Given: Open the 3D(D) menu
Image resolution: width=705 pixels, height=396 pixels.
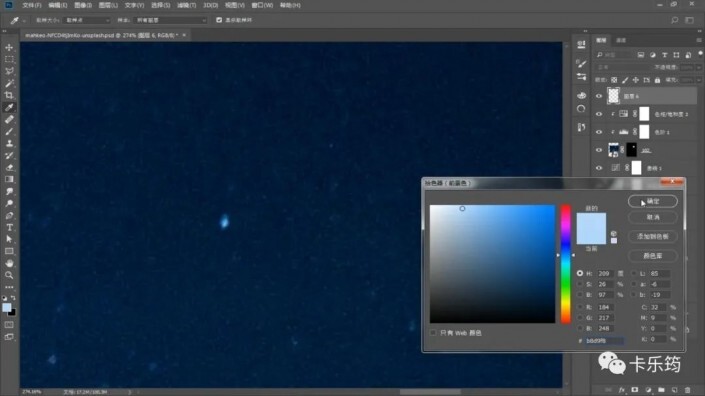Looking at the screenshot, I should click(210, 5).
